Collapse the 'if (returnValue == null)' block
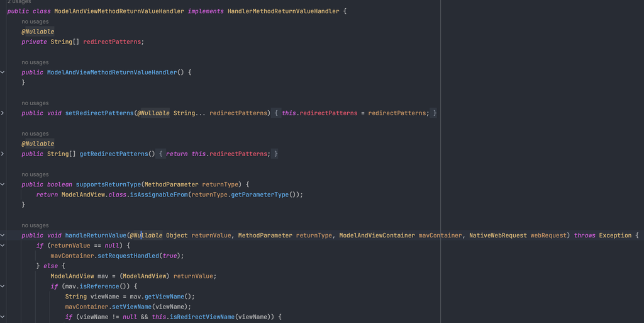The height and width of the screenshot is (323, 644). pyautogui.click(x=3, y=246)
